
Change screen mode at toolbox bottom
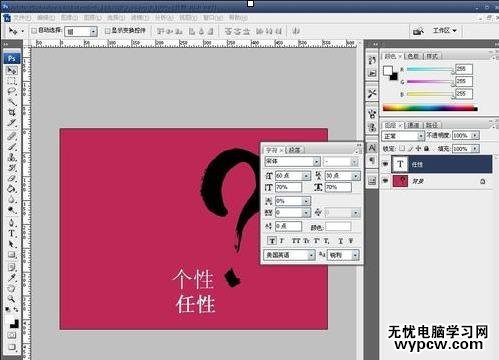pos(12,347)
